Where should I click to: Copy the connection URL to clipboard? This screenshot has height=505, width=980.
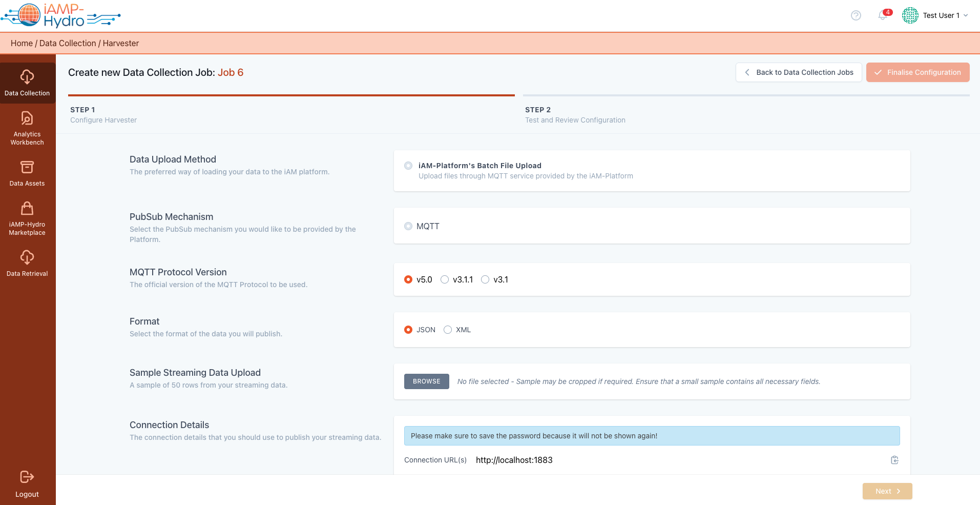point(894,460)
